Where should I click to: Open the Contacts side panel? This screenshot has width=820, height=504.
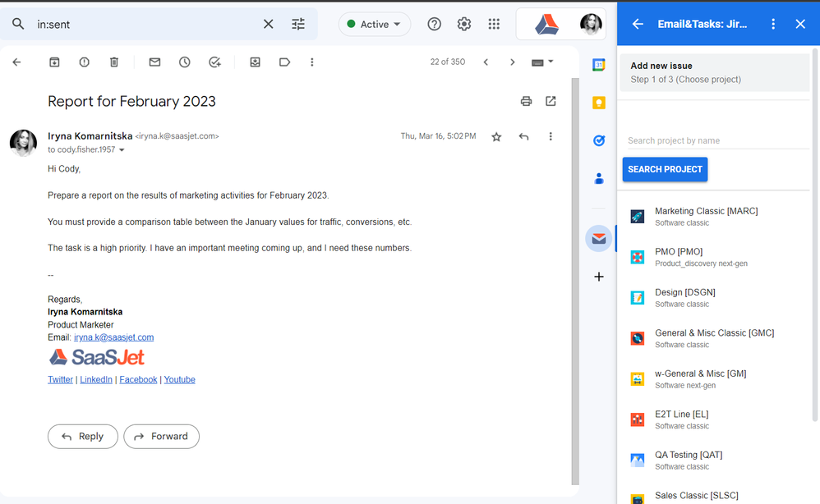pyautogui.click(x=599, y=179)
